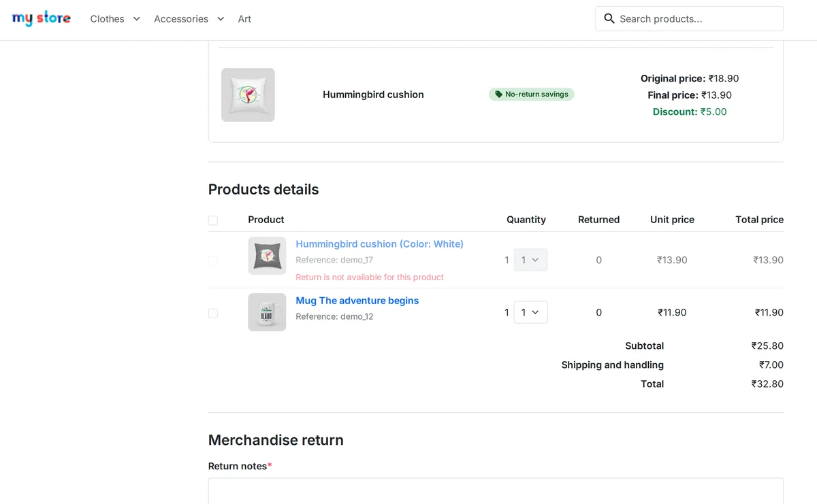Screen dimensions: 817x504
Task: Open the Accessories menu
Action: coord(181,19)
